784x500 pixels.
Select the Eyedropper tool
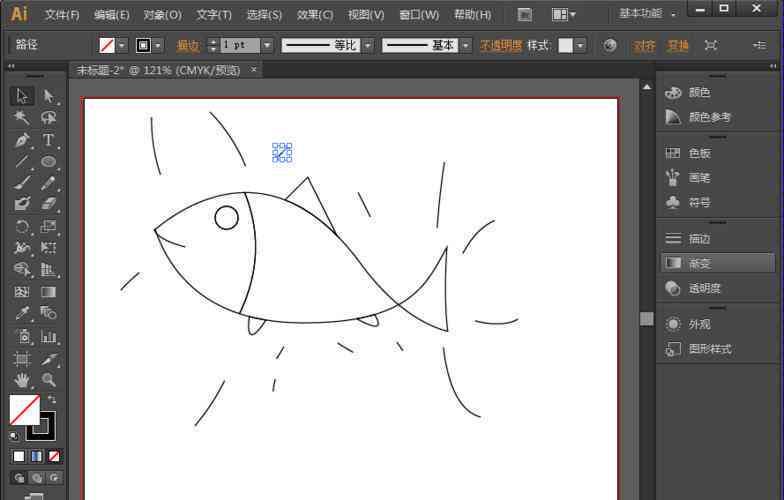coord(22,313)
